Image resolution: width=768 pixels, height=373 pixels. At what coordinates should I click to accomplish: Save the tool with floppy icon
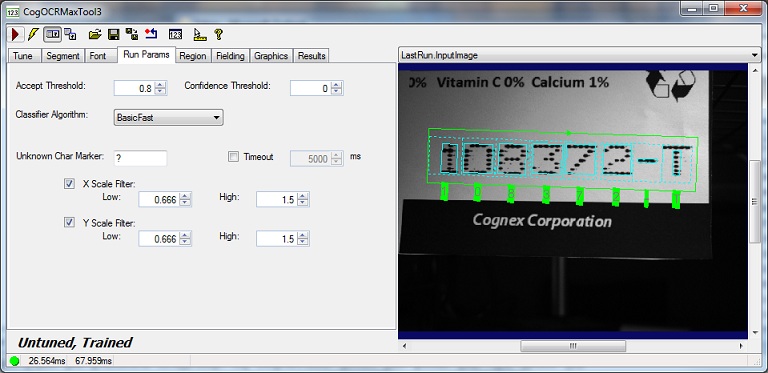point(114,34)
